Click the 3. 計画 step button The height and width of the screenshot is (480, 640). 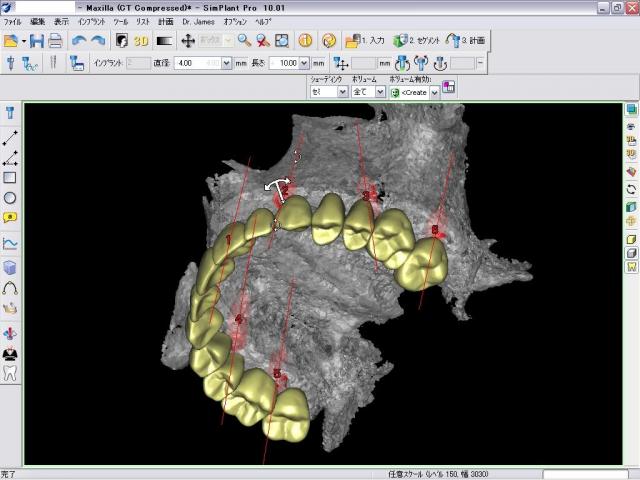click(x=466, y=41)
